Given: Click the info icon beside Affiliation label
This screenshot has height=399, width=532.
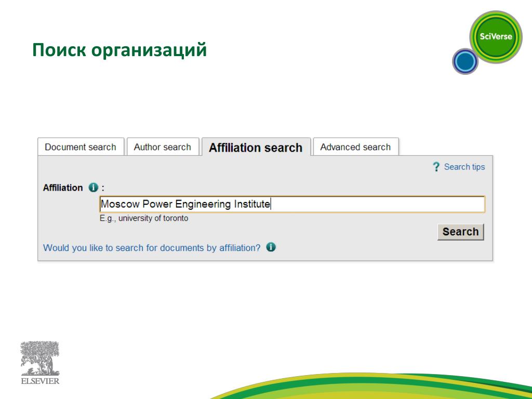Looking at the screenshot, I should pos(94,187).
